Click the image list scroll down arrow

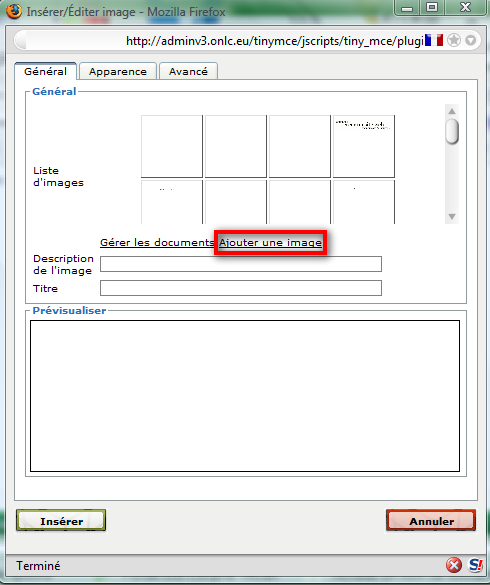(x=452, y=217)
